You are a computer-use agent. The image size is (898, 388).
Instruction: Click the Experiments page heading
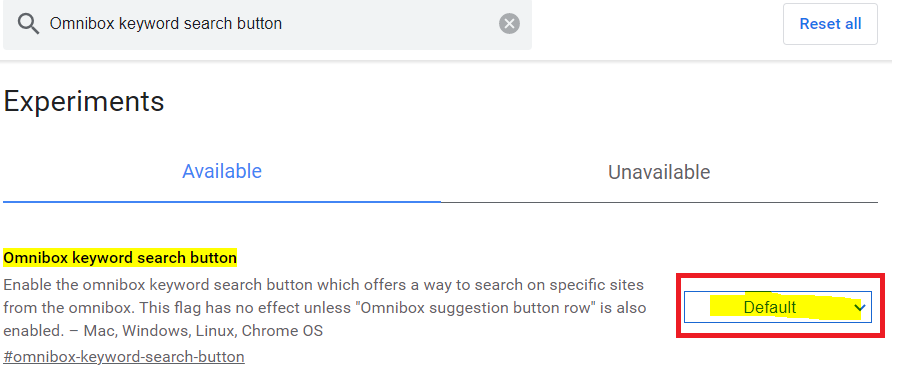84,102
